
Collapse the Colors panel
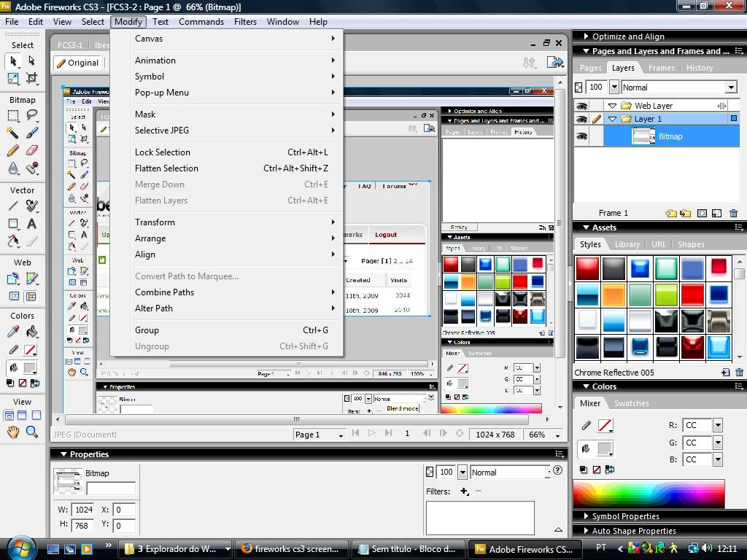click(x=586, y=386)
